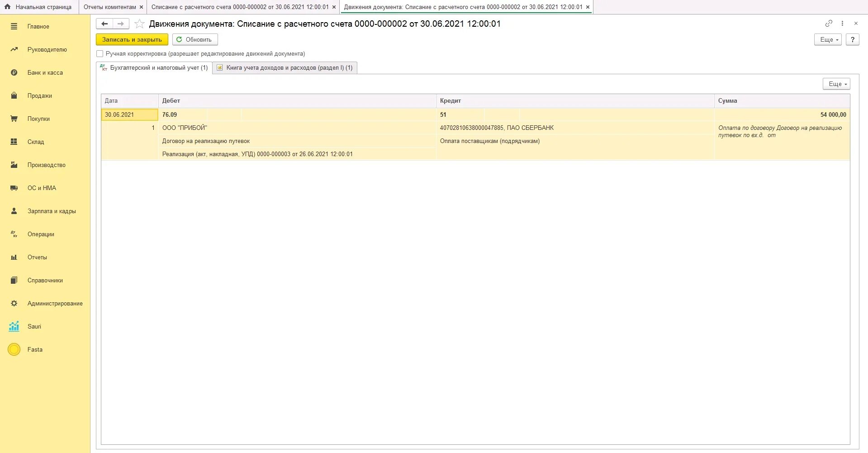Click the Записать и закрыть button
This screenshot has width=868, height=453.
click(x=132, y=40)
